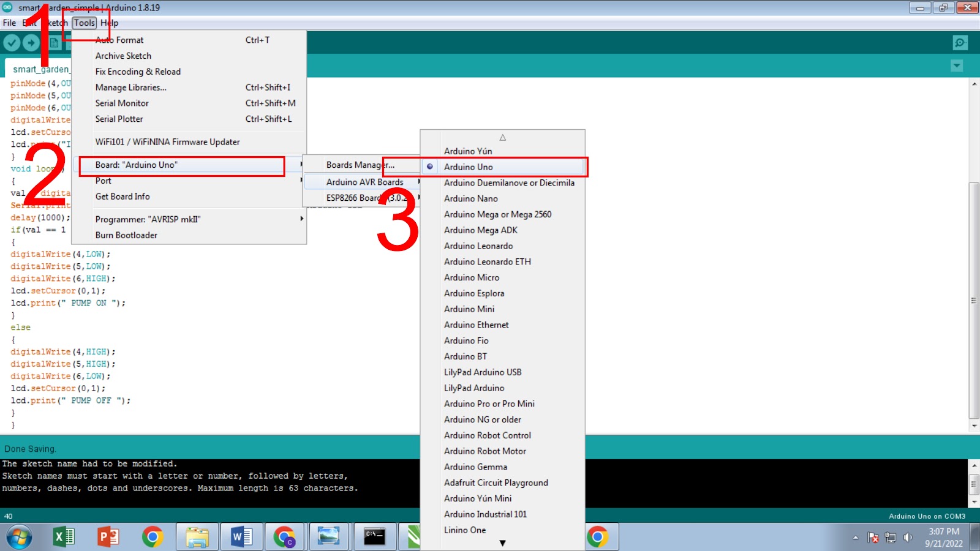
Task: Select the Arduino Uno radio option
Action: 503,167
